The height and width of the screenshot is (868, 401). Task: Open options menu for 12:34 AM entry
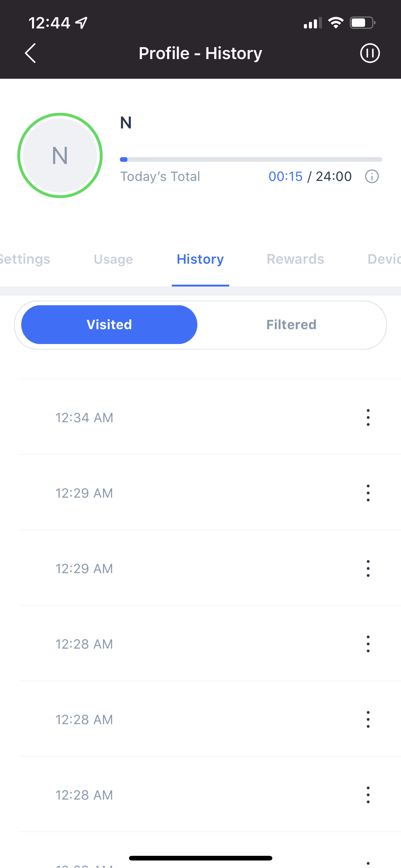[368, 417]
